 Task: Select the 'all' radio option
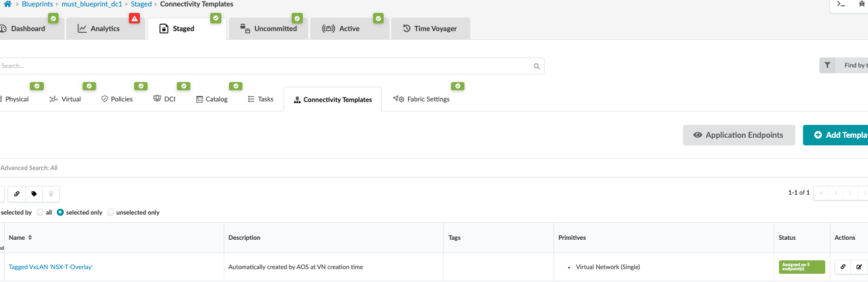[40, 212]
